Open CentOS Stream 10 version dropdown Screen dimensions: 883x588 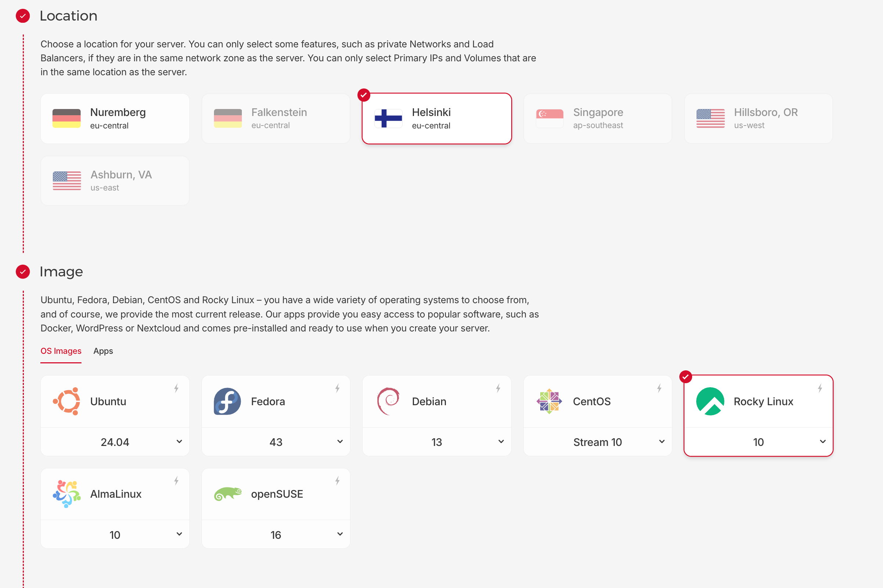coord(597,442)
